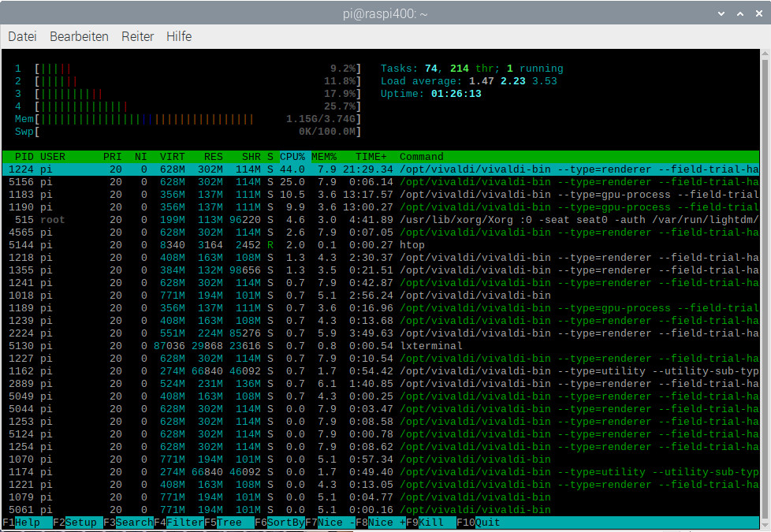771x532 pixels.
Task: Click the Mem usage meter bar
Action: (x=188, y=119)
